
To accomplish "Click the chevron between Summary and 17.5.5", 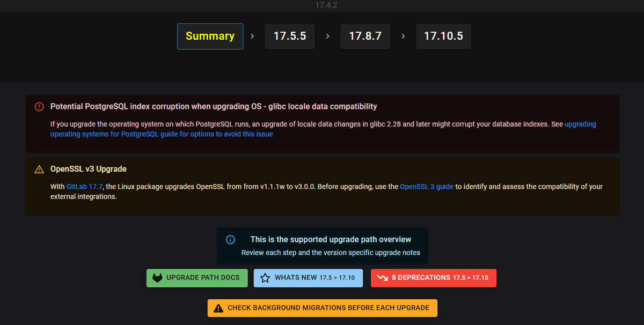I will click(252, 36).
